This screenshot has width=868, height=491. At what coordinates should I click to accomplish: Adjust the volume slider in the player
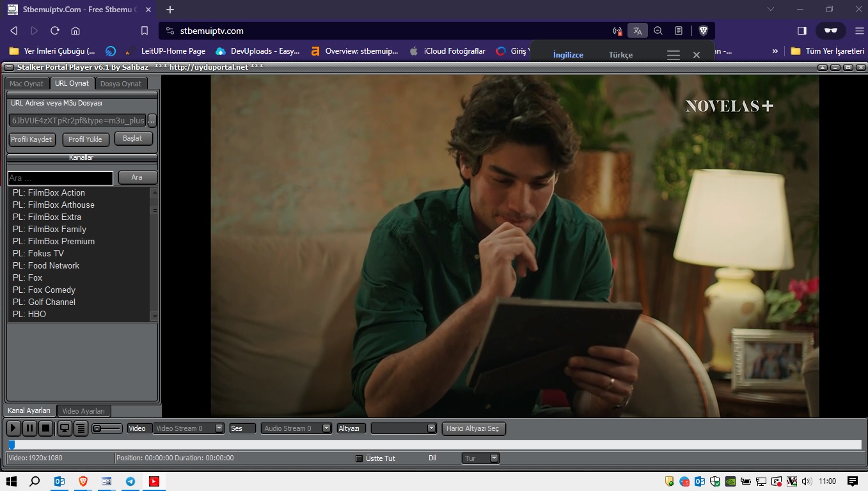coord(107,428)
